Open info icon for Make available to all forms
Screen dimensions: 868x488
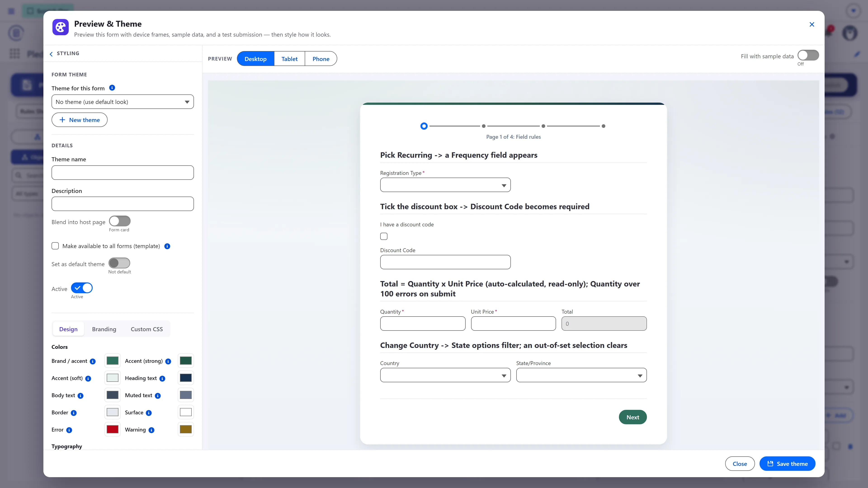(x=167, y=246)
